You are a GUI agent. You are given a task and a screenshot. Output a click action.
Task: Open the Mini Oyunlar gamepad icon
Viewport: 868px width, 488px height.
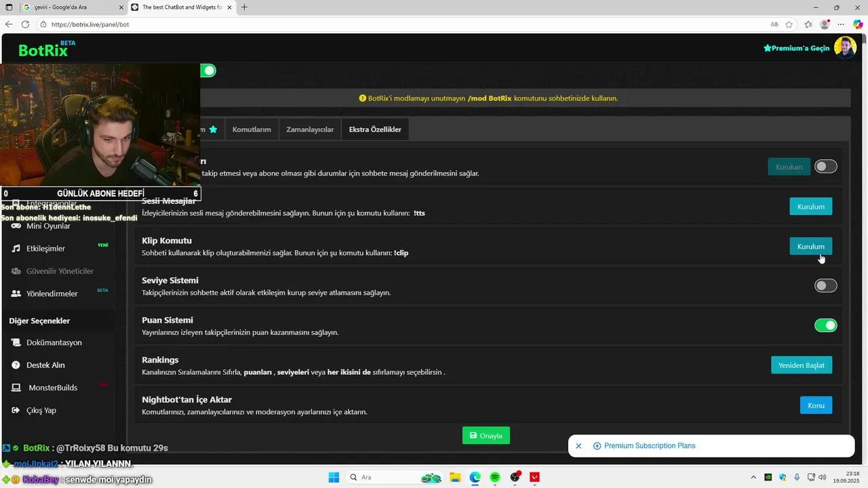pos(16,226)
